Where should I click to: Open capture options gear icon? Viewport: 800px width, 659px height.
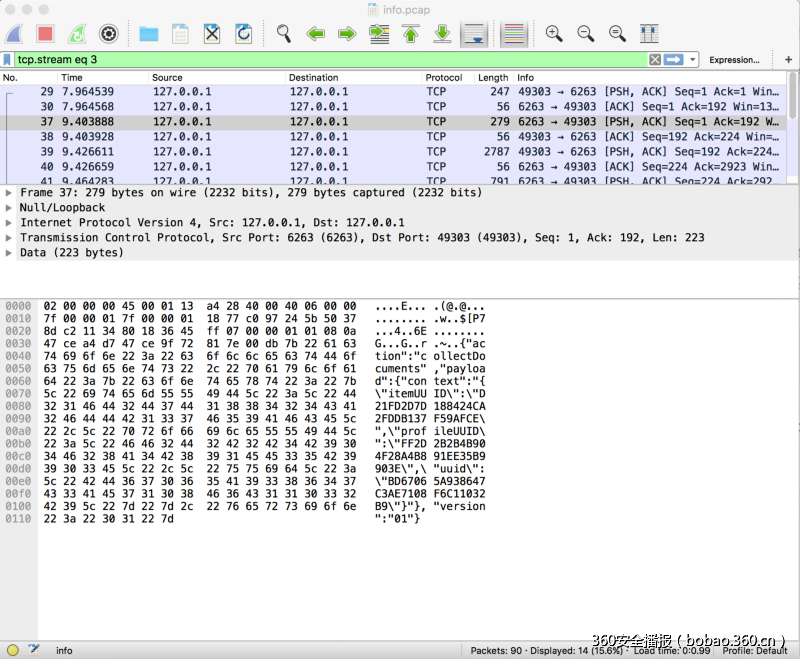[108, 34]
